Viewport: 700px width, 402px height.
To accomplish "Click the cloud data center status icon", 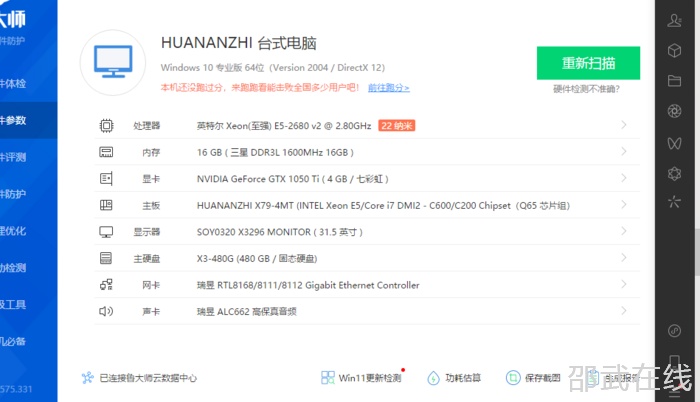I will pos(88,378).
